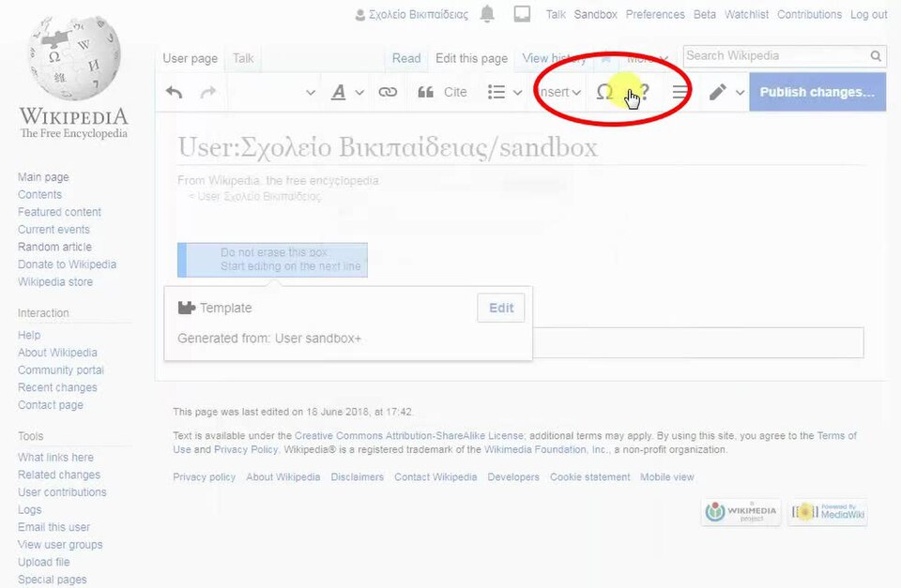Click the user avatar icon beside username
The height and width of the screenshot is (588, 901).
(360, 15)
